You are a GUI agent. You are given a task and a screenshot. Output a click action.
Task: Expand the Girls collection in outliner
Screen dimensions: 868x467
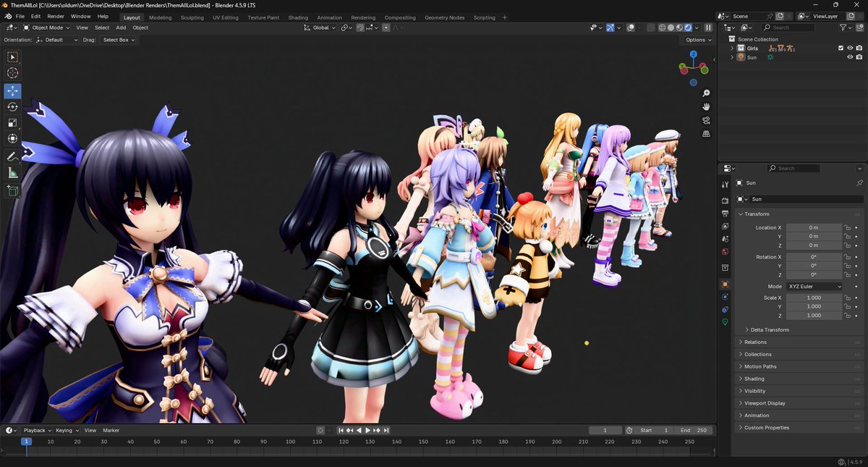coord(732,48)
